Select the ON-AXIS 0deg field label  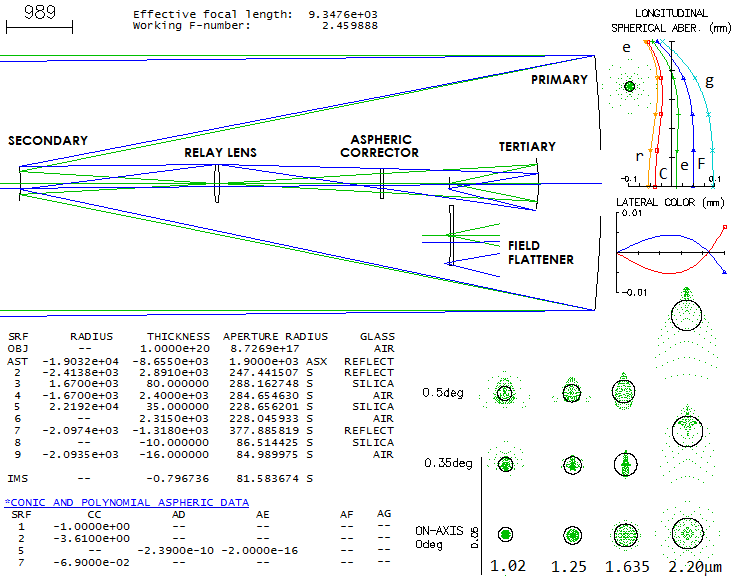439,538
